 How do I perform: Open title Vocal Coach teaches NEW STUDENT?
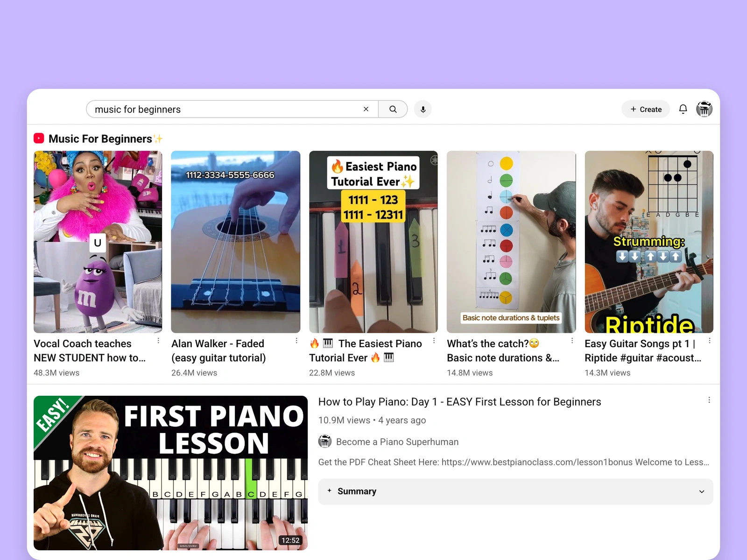(x=90, y=350)
